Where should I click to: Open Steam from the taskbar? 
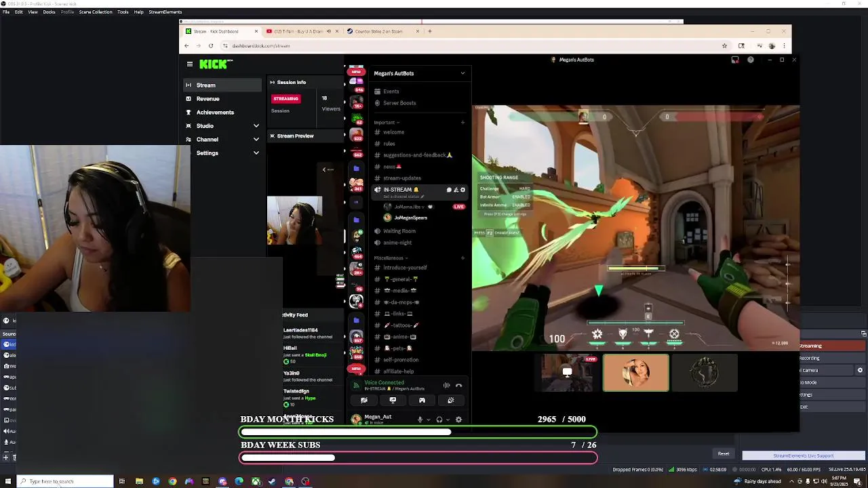[x=272, y=481]
